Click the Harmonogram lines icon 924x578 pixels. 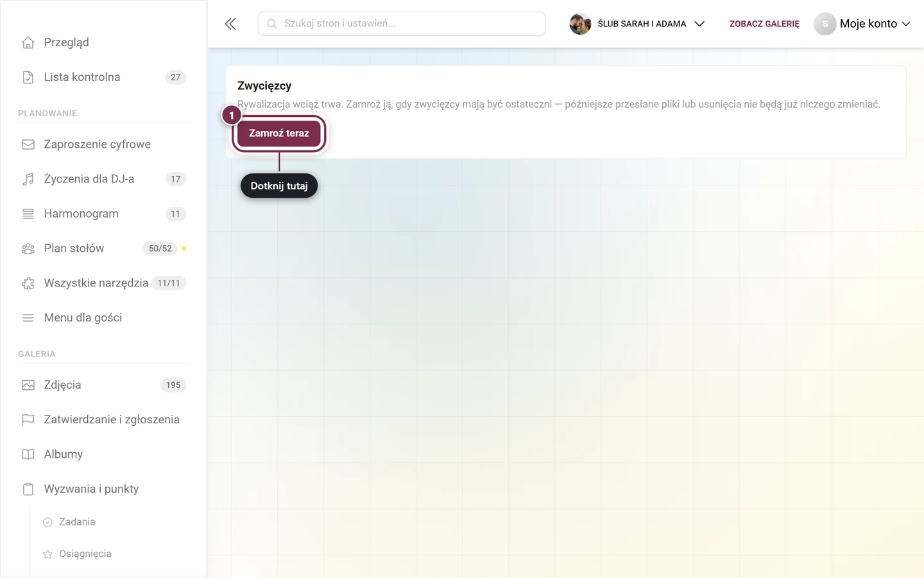point(28,214)
